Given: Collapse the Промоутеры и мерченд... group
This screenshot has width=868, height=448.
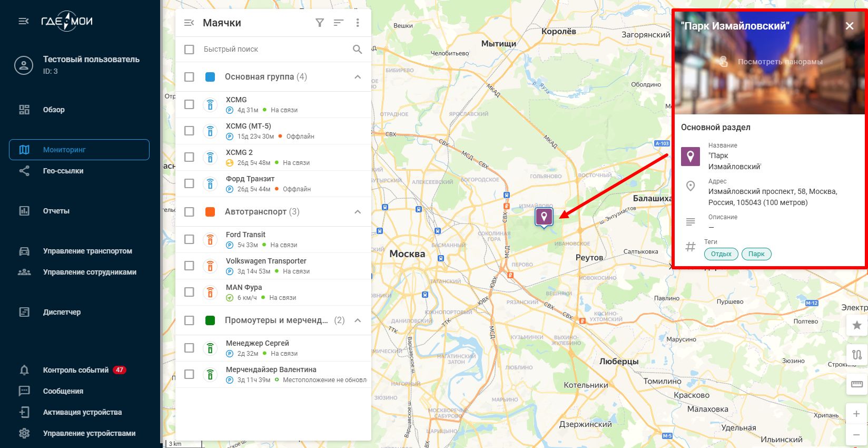Looking at the screenshot, I should tap(358, 320).
